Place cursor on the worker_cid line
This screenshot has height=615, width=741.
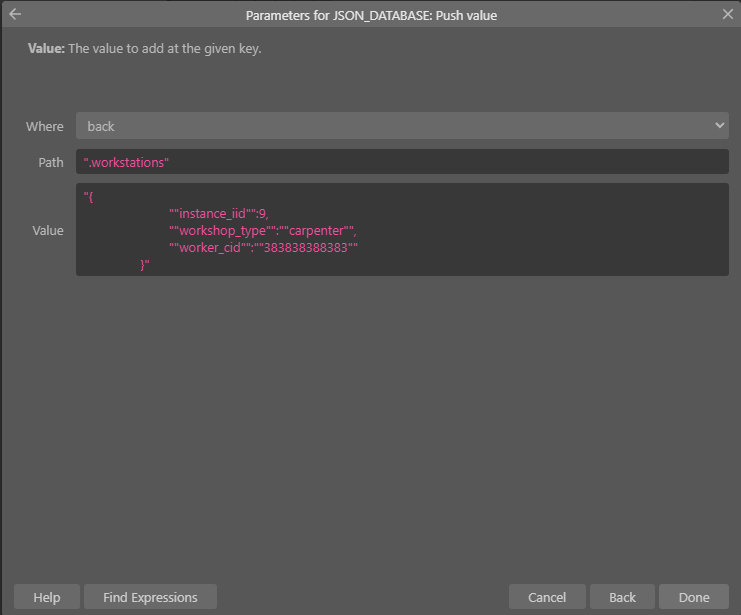pyautogui.click(x=263, y=248)
